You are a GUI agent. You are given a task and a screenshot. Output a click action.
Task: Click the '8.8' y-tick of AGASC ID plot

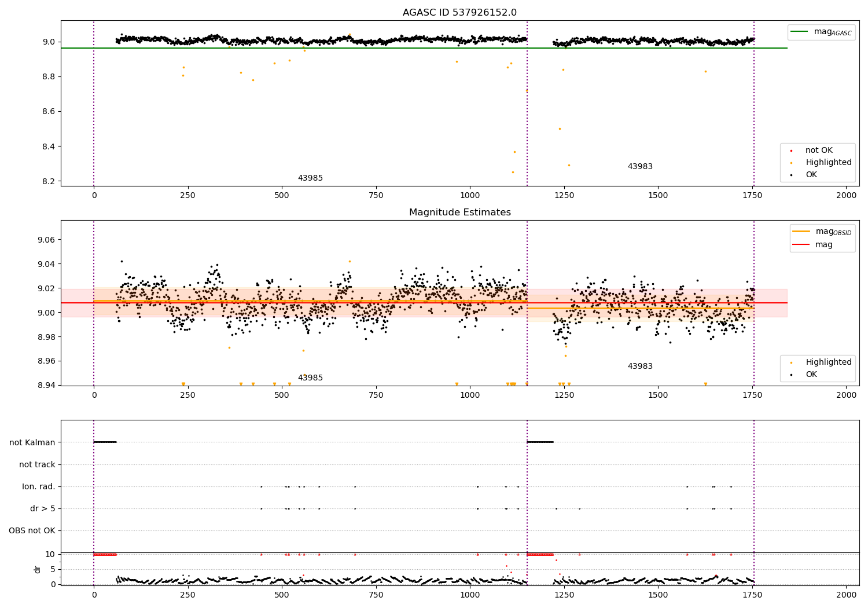pyautogui.click(x=49, y=77)
